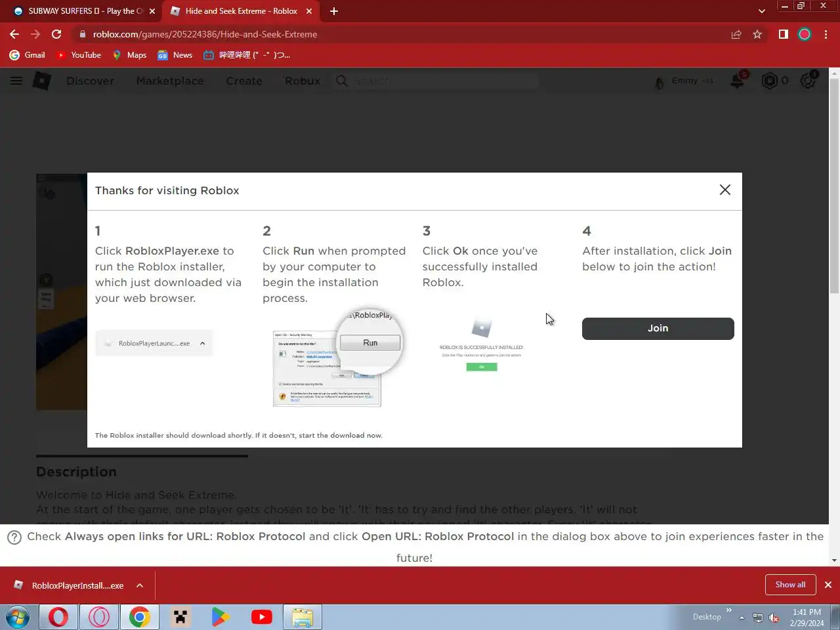Close the downloads bar
Screen dimensions: 840x630
(x=828, y=585)
